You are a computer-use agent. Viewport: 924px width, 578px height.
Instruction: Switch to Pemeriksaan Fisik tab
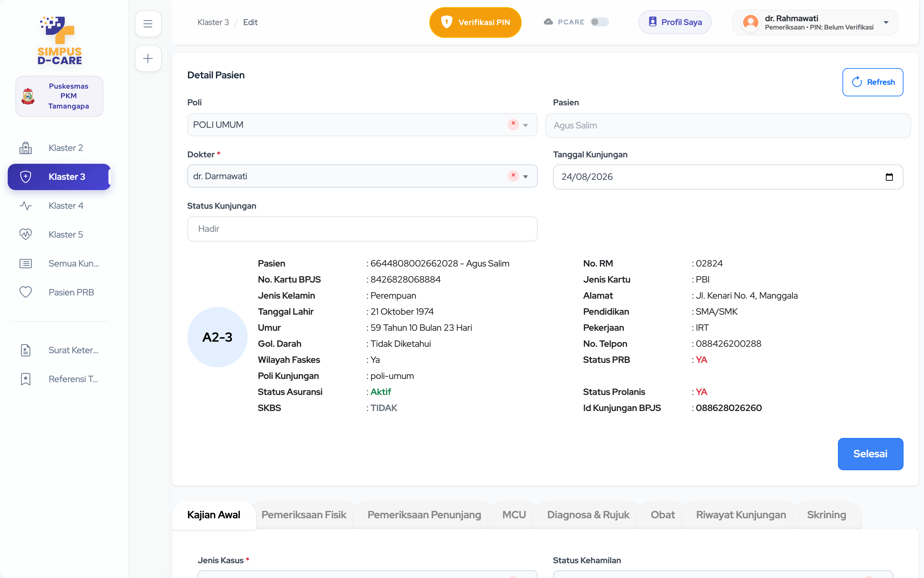(x=304, y=515)
